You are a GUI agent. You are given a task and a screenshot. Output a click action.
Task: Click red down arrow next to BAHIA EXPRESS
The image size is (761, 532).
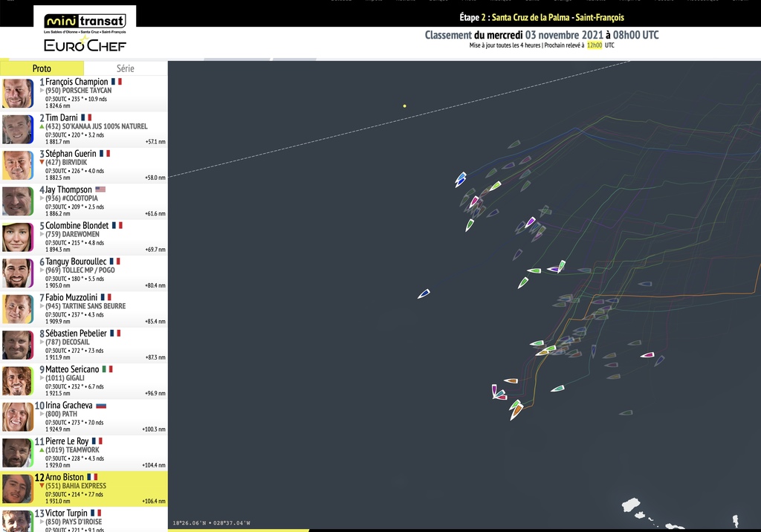click(x=42, y=486)
